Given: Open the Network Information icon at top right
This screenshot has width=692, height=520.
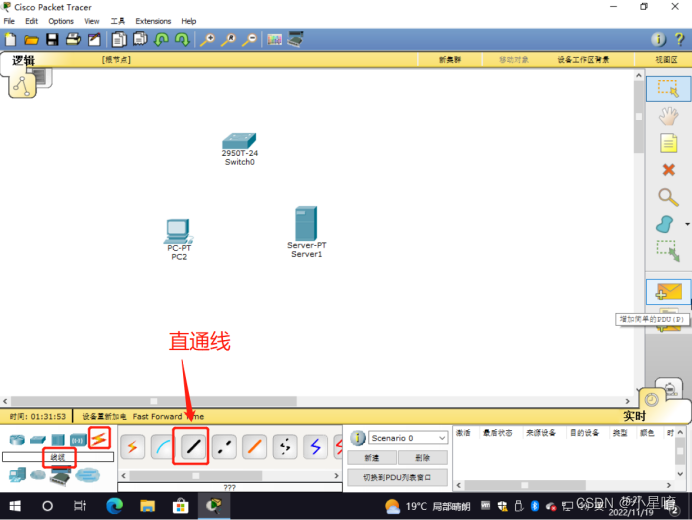Looking at the screenshot, I should pos(658,40).
